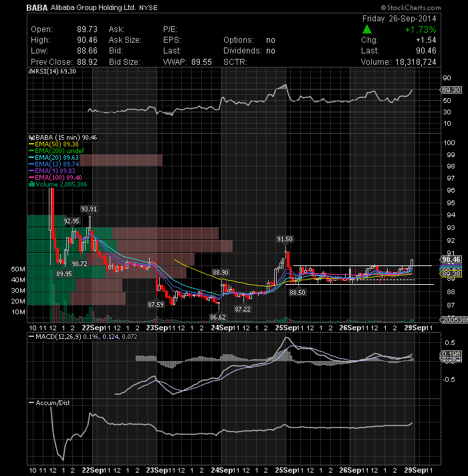Click the yellow 89.38 EMA tag on axis
Screen dimensions: 468x476
[x=451, y=274]
